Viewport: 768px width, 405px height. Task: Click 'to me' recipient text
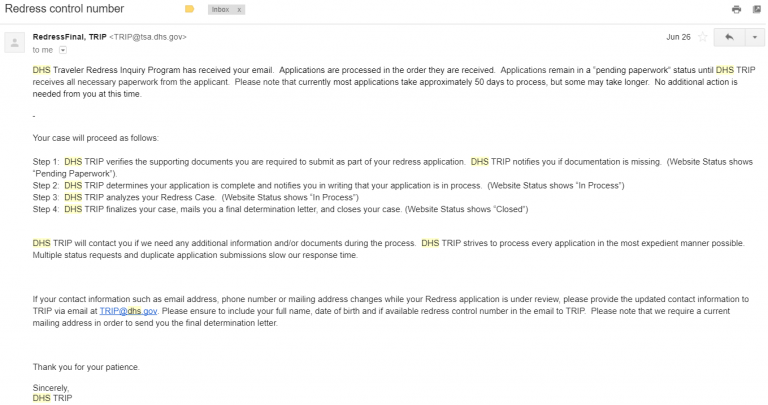43,49
